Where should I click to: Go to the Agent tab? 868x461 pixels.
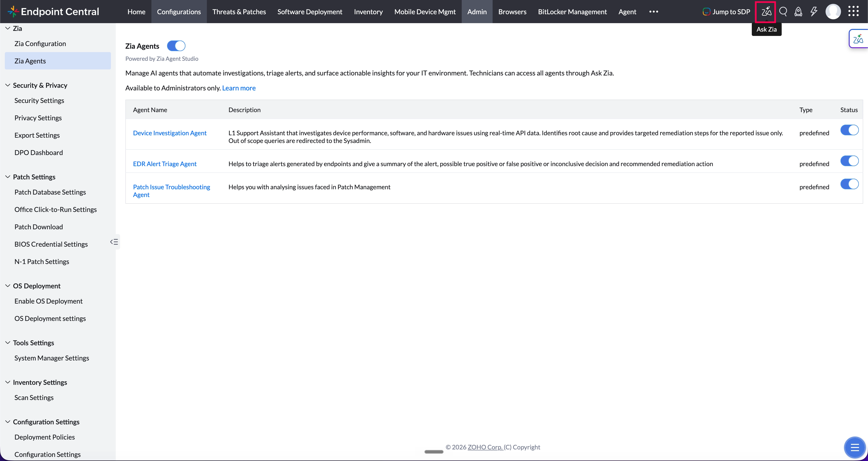point(627,12)
